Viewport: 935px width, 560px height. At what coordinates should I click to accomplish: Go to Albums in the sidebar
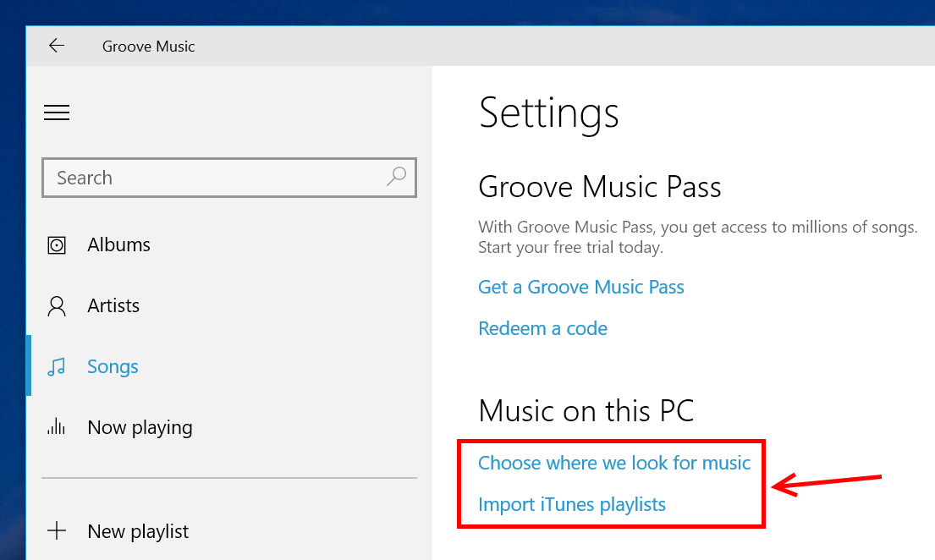[118, 245]
